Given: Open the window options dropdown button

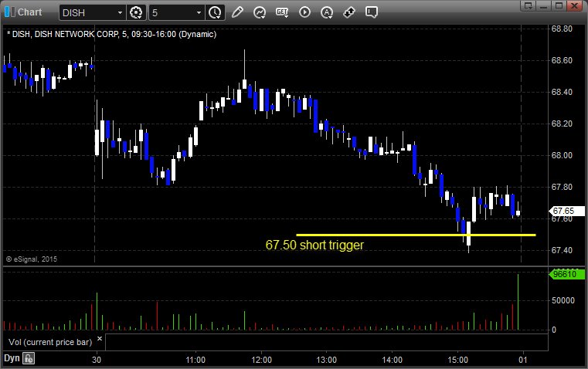Looking at the screenshot, I should tap(529, 5).
